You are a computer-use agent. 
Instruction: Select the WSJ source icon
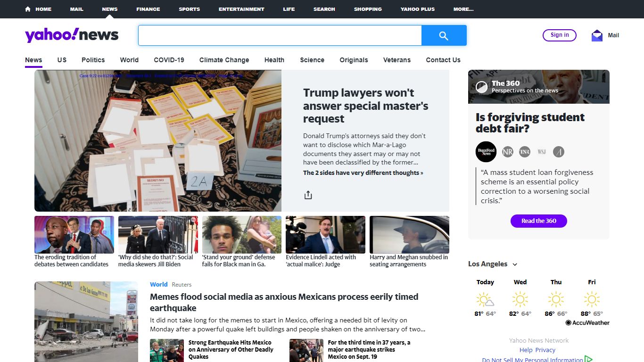click(x=541, y=152)
